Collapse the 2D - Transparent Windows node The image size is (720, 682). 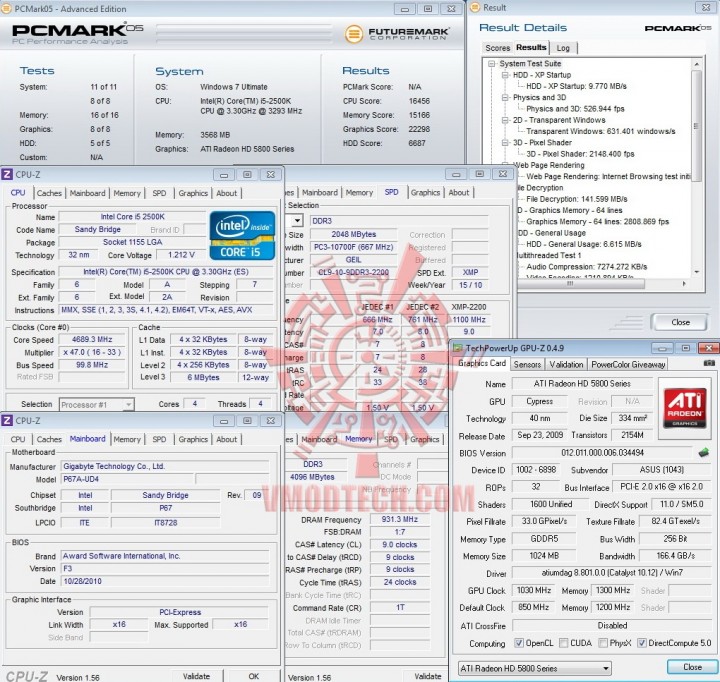click(505, 120)
